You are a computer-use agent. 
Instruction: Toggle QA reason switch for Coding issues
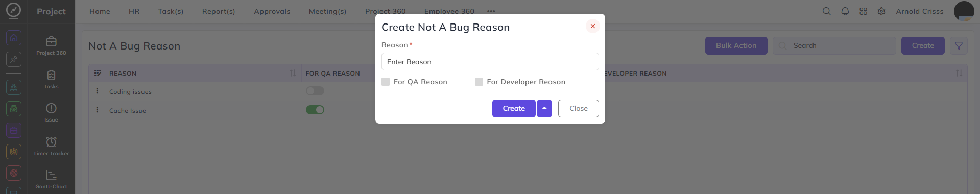(x=315, y=91)
